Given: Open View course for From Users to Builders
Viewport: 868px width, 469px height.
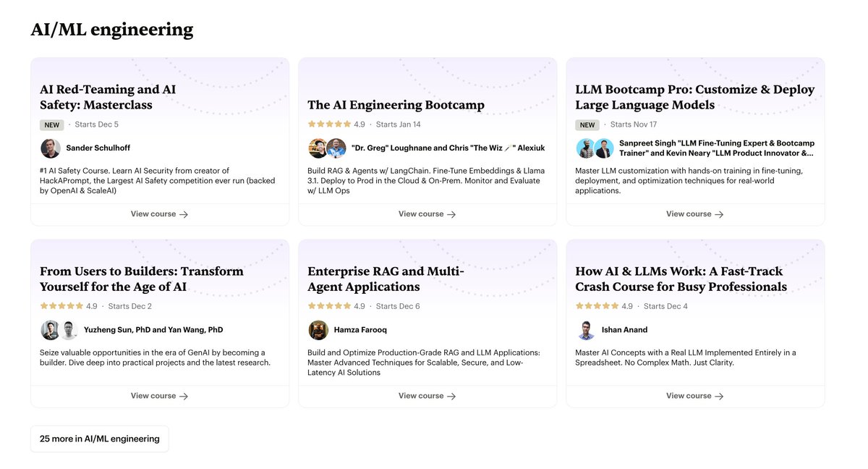Looking at the screenshot, I should 160,396.
